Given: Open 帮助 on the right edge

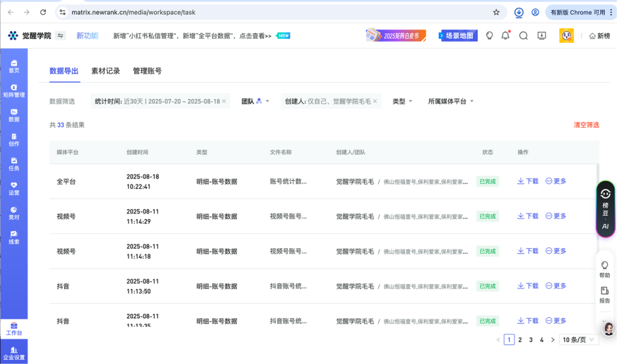Looking at the screenshot, I should point(605,269).
